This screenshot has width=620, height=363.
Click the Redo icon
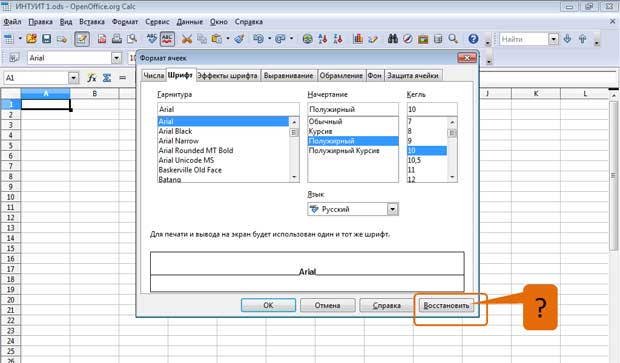point(280,39)
